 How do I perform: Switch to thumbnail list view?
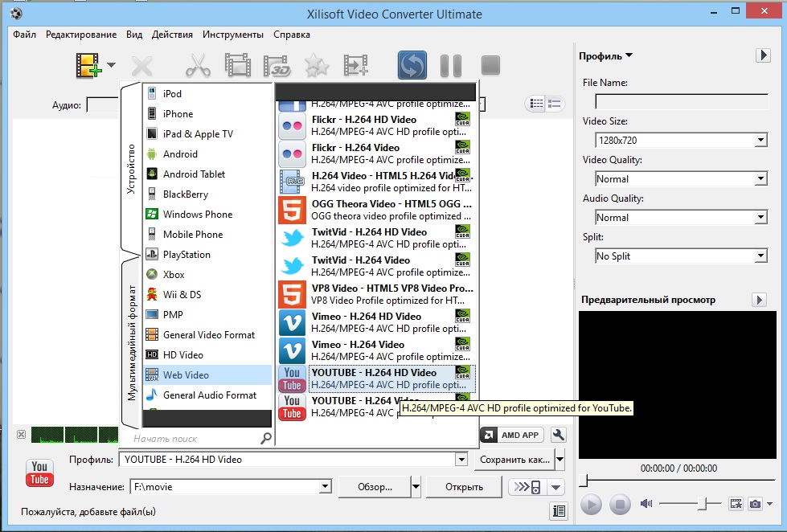click(x=536, y=104)
